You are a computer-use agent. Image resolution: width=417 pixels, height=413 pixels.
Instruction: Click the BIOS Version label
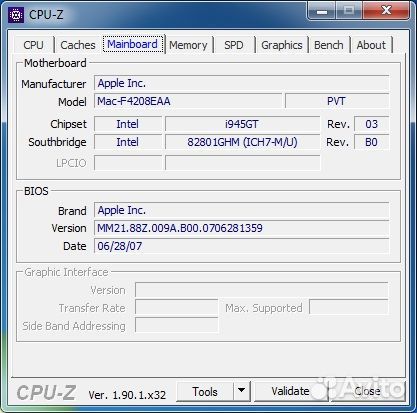pyautogui.click(x=69, y=228)
